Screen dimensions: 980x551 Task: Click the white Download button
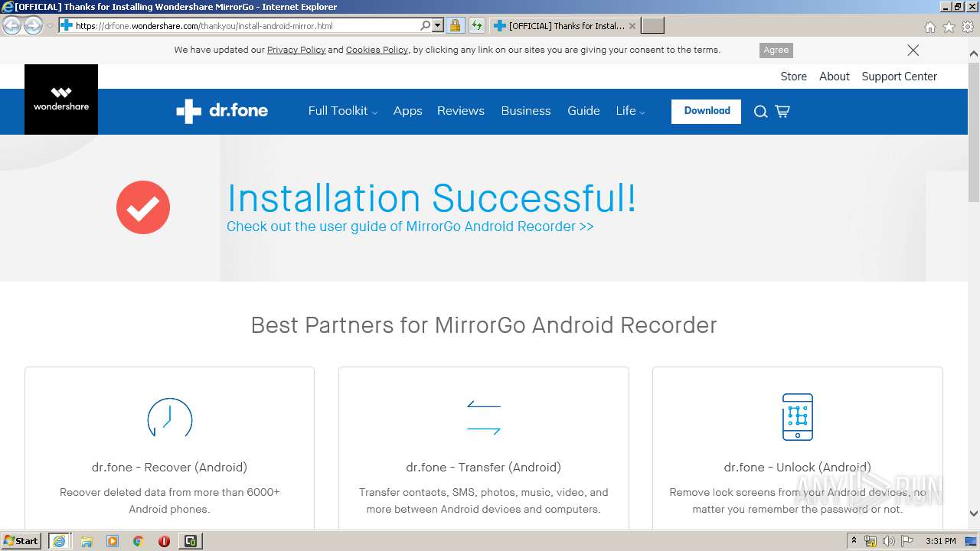coord(706,111)
